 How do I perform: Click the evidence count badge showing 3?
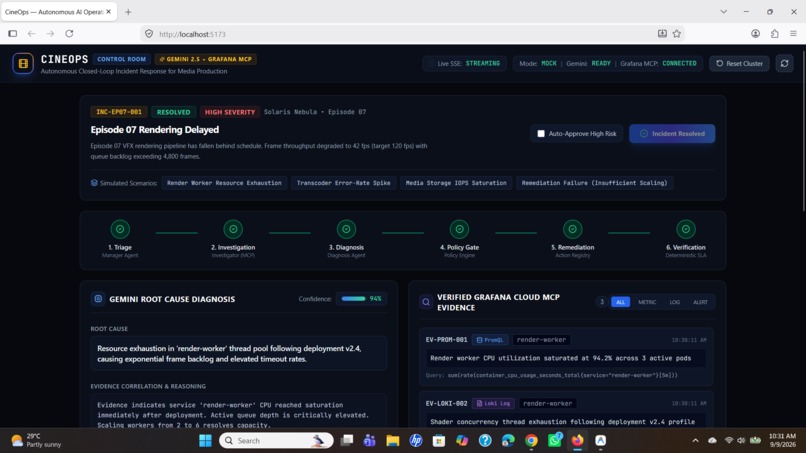click(x=602, y=302)
